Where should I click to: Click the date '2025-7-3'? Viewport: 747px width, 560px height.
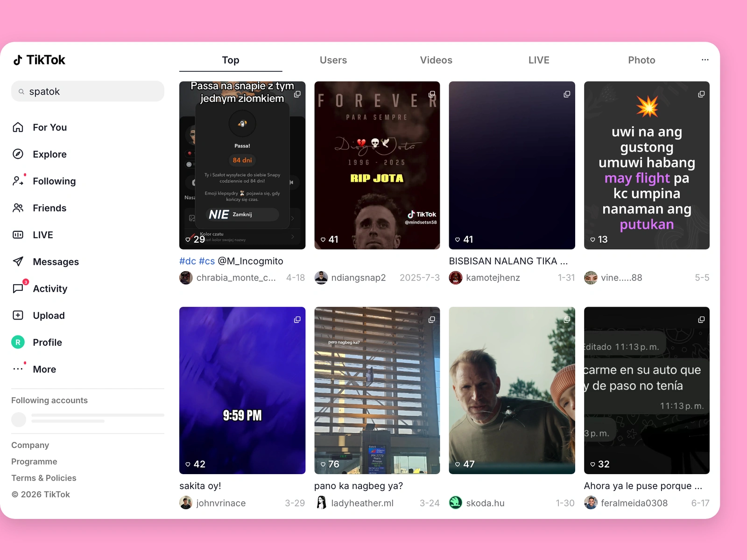420,278
